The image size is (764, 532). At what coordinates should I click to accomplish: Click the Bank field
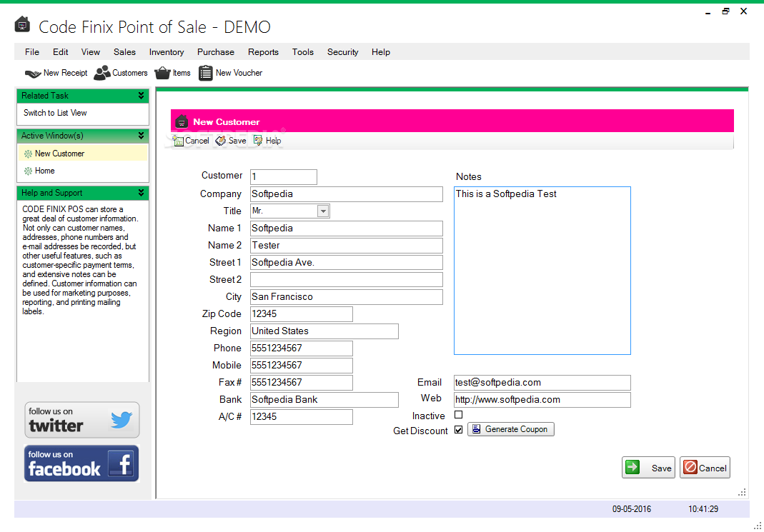point(324,400)
